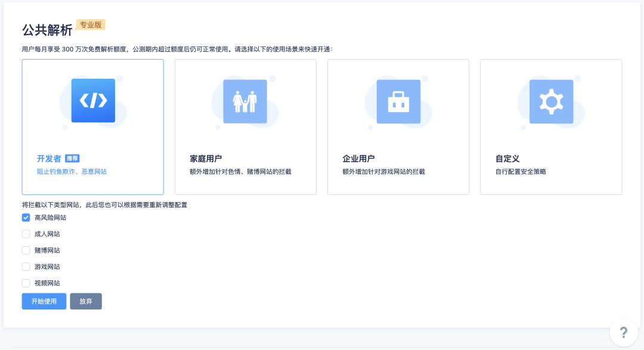This screenshot has height=350, width=644.
Task: Enable the 成人网站 checkbox
Action: coord(26,234)
